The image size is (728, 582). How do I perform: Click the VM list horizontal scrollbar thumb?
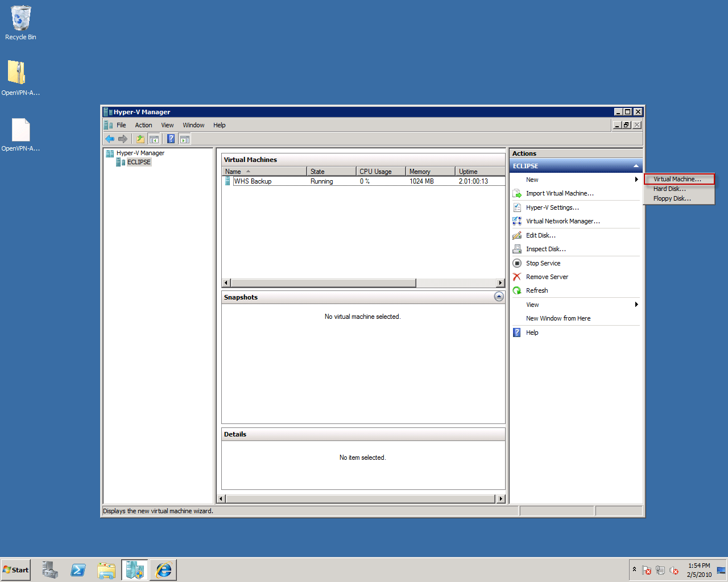(x=324, y=283)
